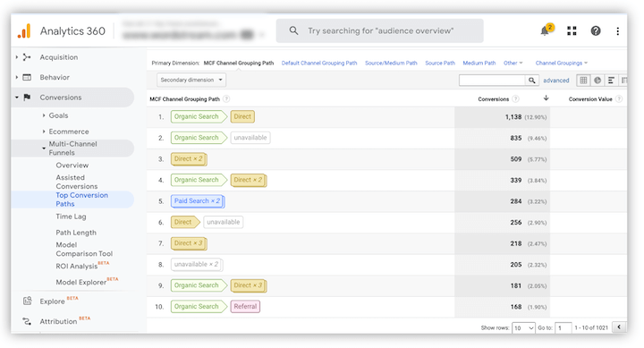644x348 pixels.
Task: Click the 168 conversions value
Action: [516, 307]
